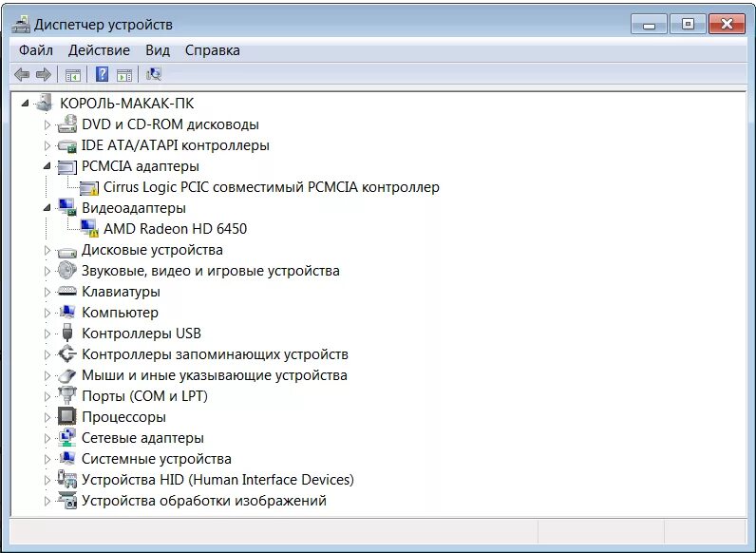Expand Порты (COM и LPT)

click(x=47, y=396)
